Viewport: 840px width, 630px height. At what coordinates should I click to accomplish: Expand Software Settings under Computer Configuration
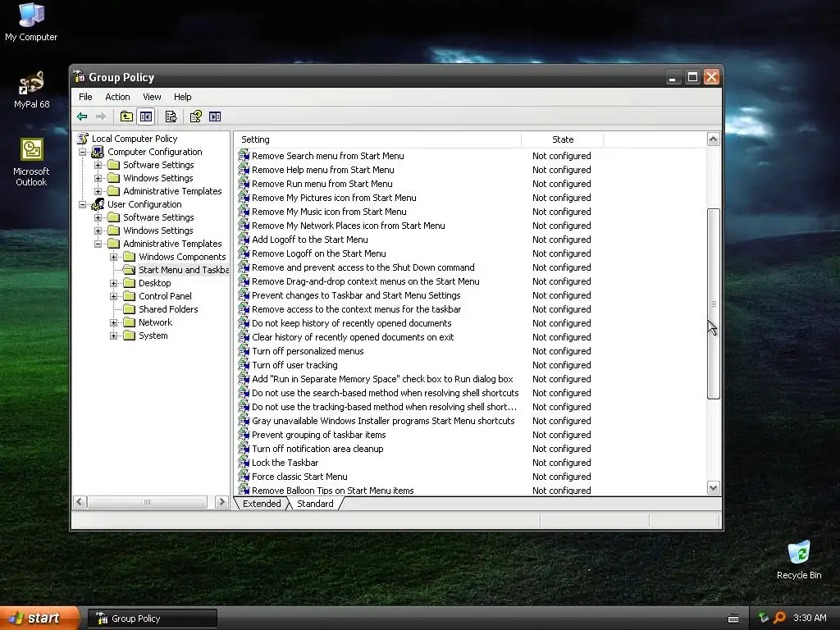click(98, 165)
